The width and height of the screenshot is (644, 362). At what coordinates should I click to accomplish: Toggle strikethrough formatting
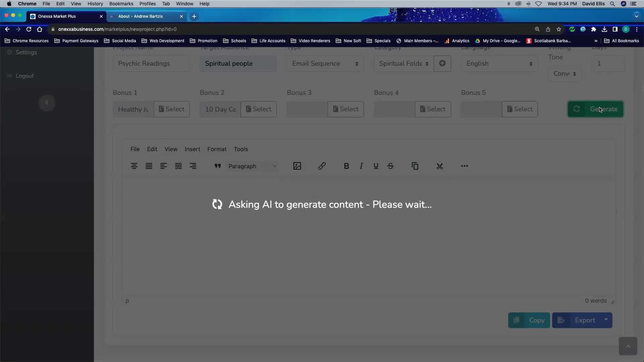(390, 166)
